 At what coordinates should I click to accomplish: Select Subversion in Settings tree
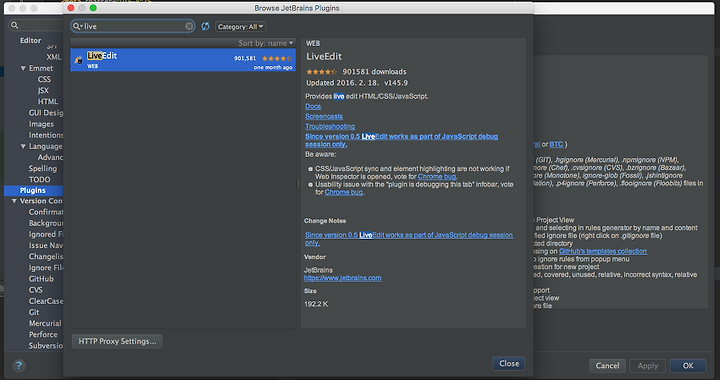click(45, 346)
